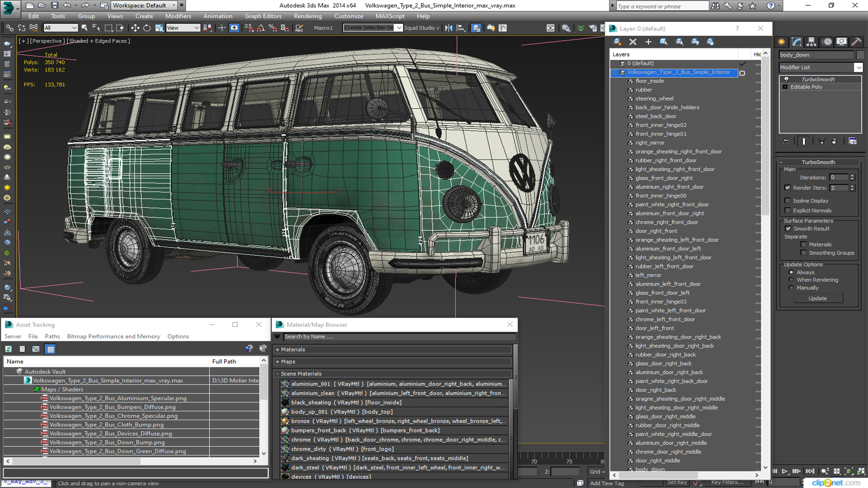
Task: Click the Select and Move tool
Action: click(x=135, y=28)
